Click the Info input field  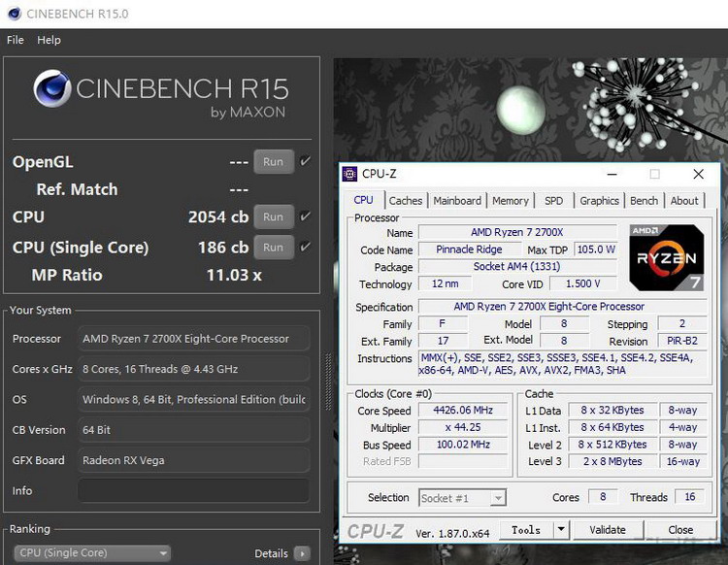[x=193, y=490]
